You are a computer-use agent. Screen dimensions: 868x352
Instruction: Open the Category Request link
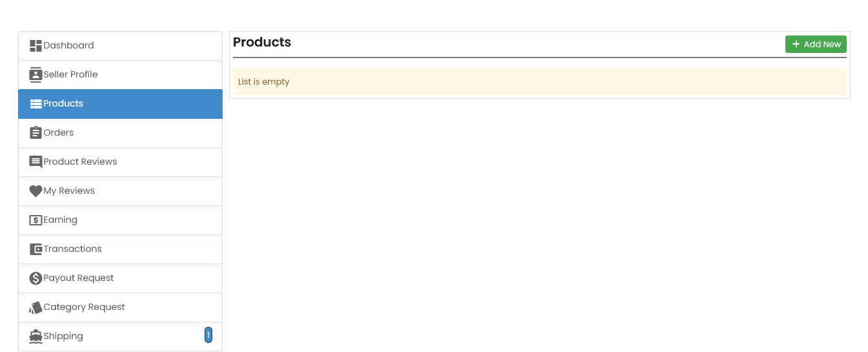pos(85,307)
